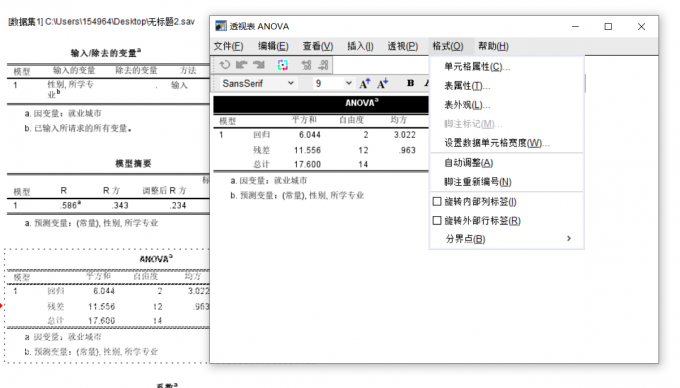Viewport: 680px width, 388px height.
Task: Click footnote b. 预测变量 in pivot window
Action: [297, 196]
